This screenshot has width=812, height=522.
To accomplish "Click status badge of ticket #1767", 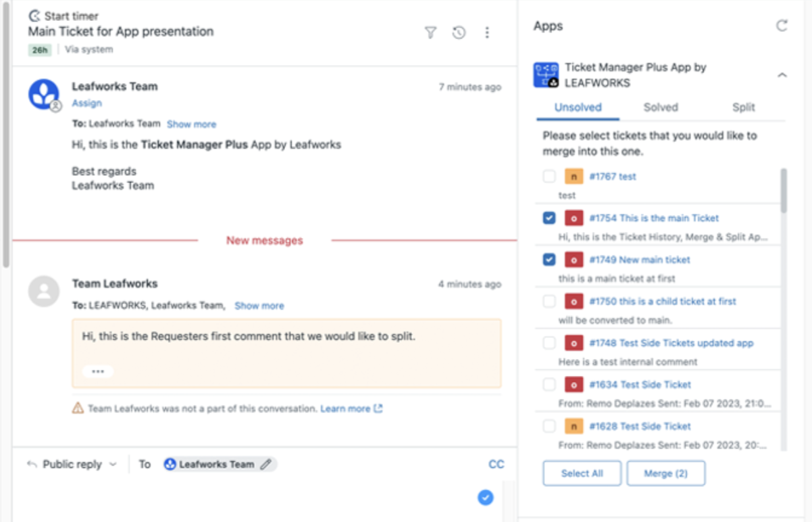I will (x=574, y=176).
